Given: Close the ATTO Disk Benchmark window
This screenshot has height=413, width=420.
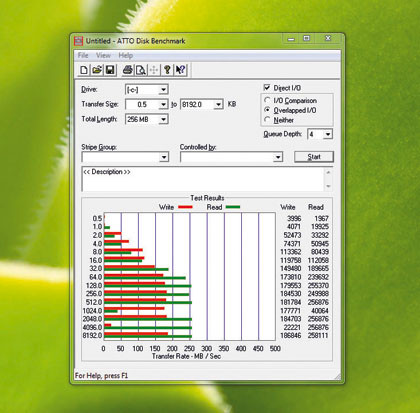Looking at the screenshot, I should pyautogui.click(x=328, y=39).
